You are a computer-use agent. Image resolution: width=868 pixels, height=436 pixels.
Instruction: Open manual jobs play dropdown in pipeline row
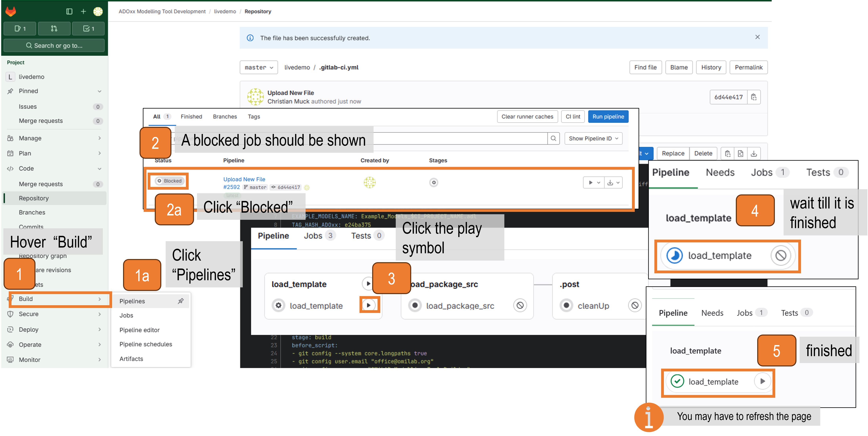click(x=593, y=183)
